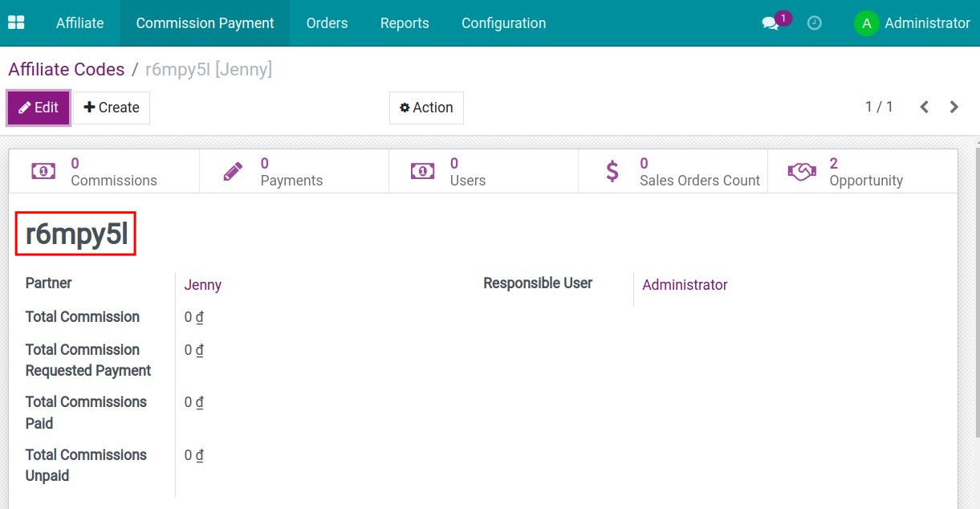Open the Configuration menu
The height and width of the screenshot is (509, 980).
coord(503,23)
